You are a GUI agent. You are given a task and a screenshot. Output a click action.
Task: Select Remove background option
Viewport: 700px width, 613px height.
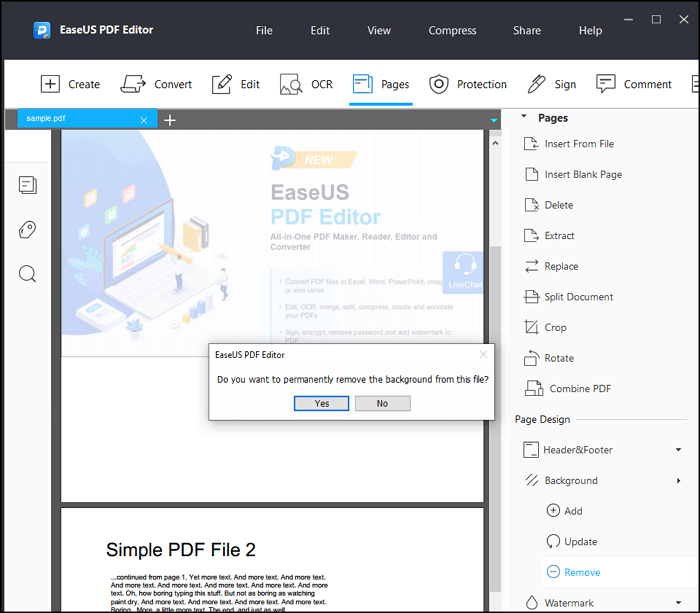[574, 572]
